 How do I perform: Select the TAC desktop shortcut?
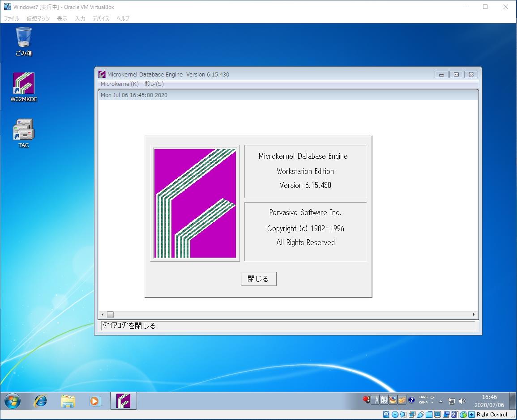point(24,133)
